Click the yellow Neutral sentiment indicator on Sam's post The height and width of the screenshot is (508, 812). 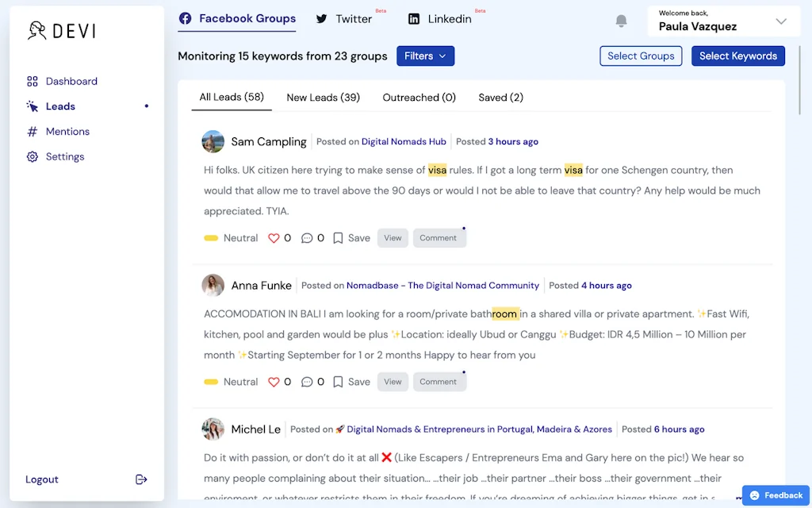(211, 238)
